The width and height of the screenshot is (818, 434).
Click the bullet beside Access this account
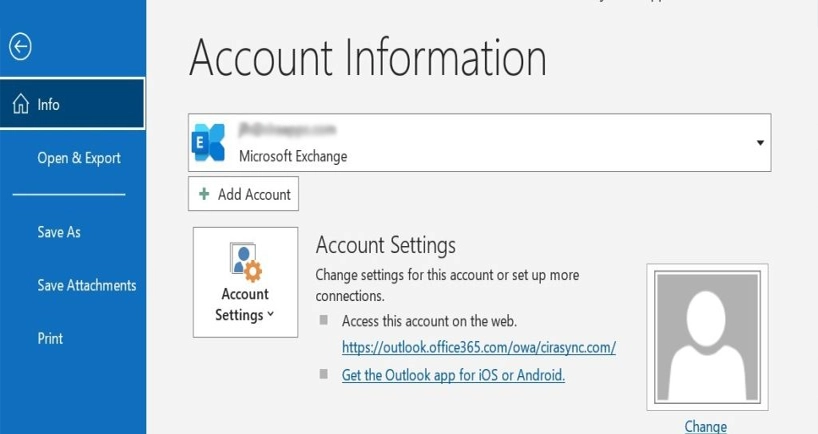(323, 321)
